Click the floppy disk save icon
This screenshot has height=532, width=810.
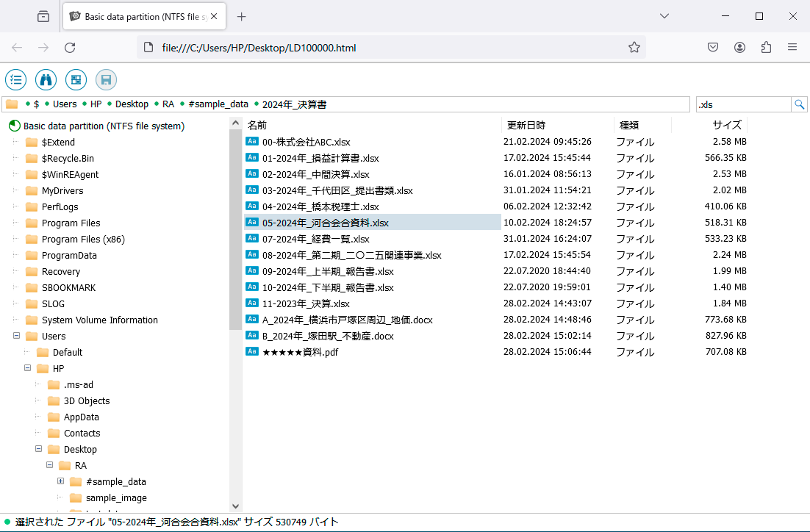pos(106,80)
